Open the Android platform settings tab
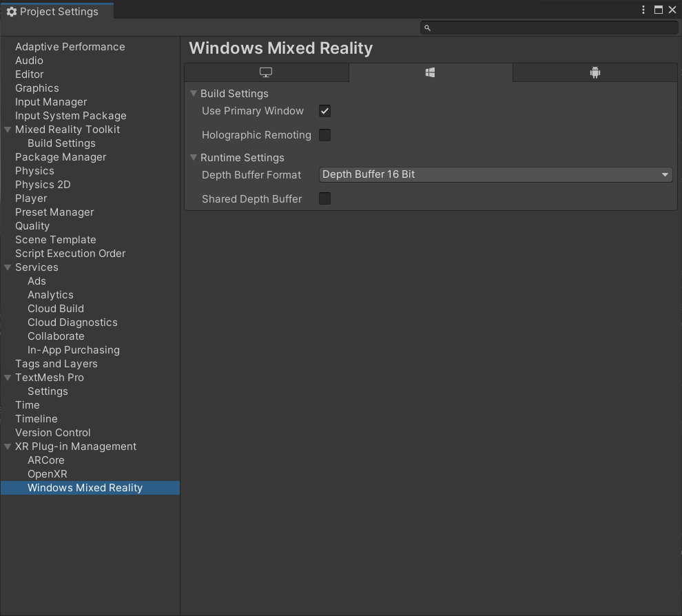Viewport: 682px width, 616px height. coord(594,72)
